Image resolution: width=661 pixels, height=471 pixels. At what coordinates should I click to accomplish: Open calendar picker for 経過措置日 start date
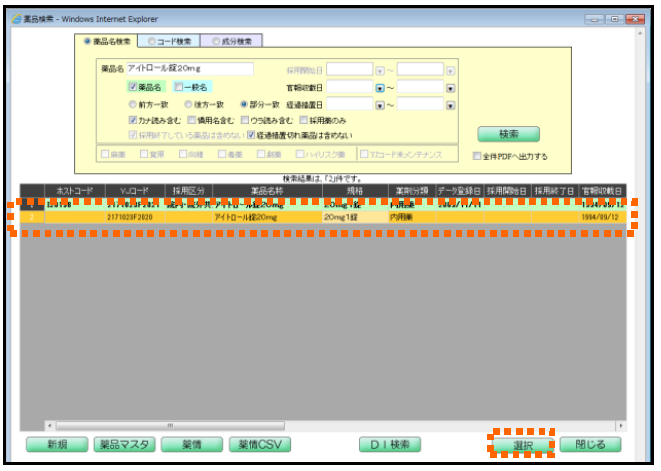click(x=380, y=104)
